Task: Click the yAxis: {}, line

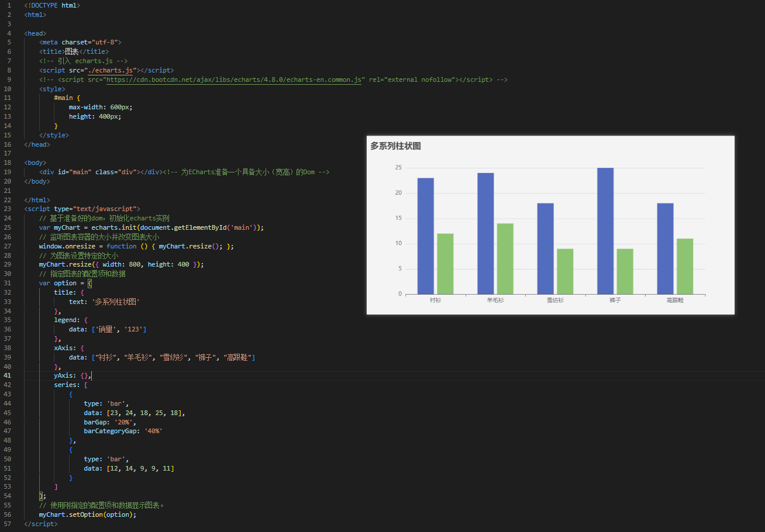Action: click(x=73, y=375)
